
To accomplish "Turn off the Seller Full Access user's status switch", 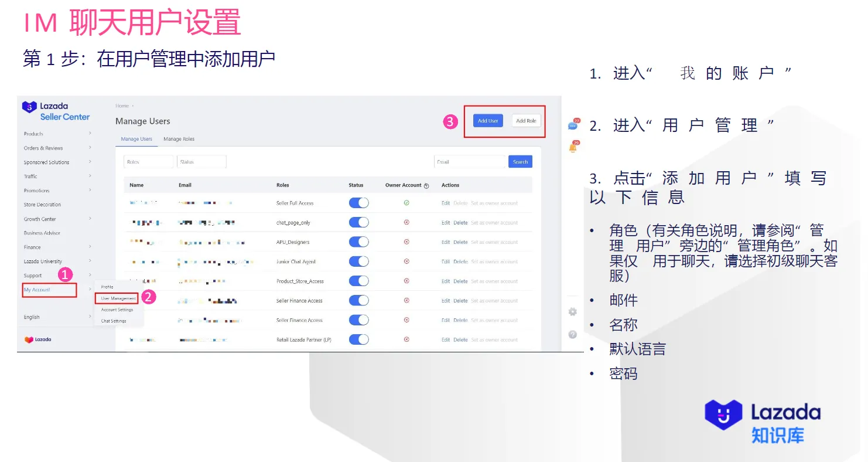I will point(358,202).
